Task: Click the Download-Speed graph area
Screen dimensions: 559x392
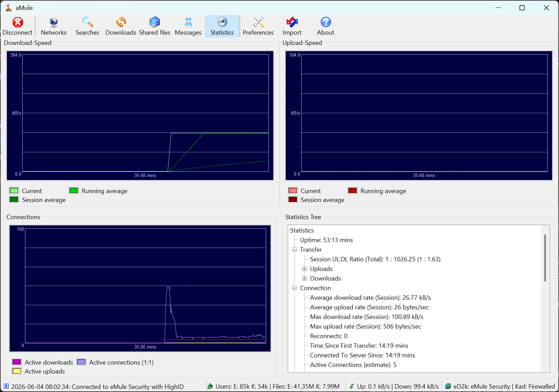Action: click(x=140, y=116)
